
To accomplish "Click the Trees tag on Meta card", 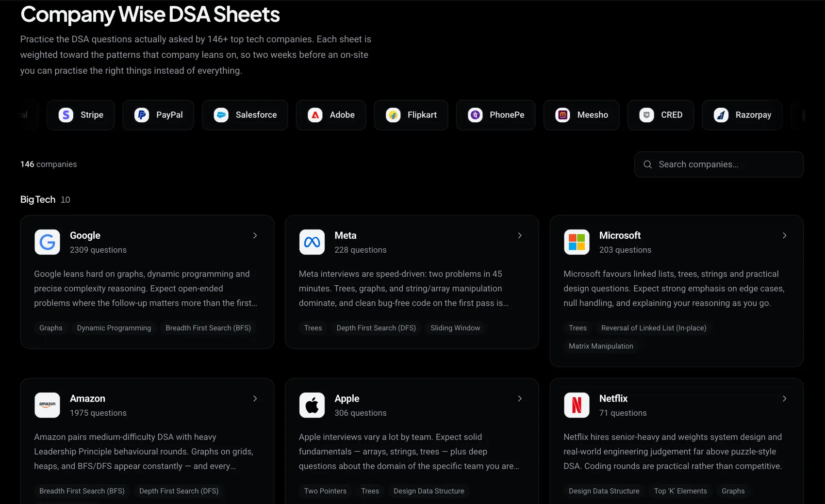I will 313,328.
